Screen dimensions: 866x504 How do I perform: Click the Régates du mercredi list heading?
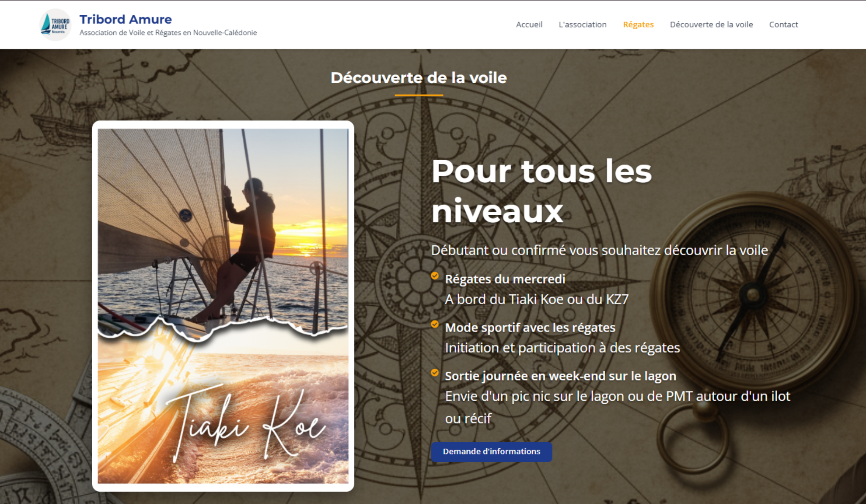coord(505,279)
